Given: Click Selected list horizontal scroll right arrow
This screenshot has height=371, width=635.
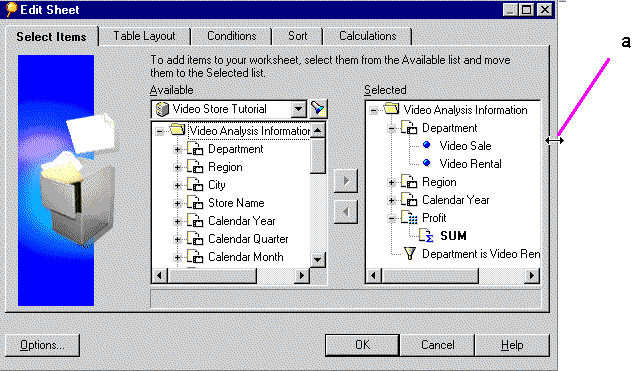Looking at the screenshot, I should point(532,276).
